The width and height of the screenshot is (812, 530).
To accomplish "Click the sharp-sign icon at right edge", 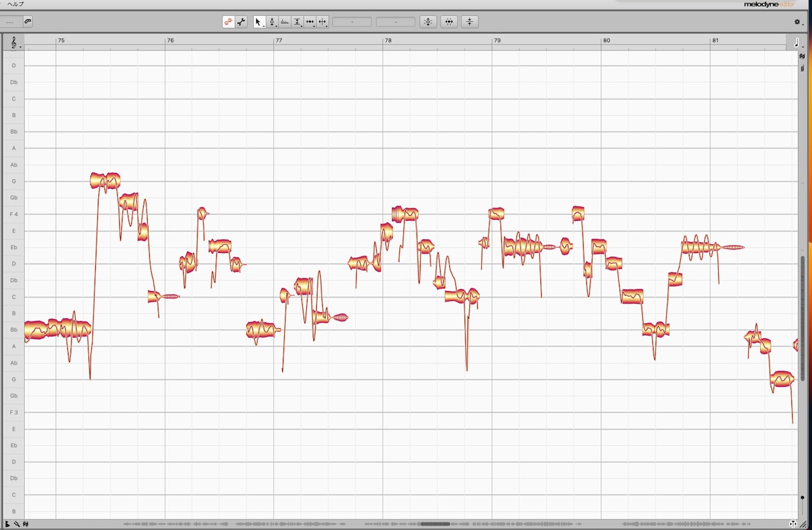I will [x=802, y=57].
